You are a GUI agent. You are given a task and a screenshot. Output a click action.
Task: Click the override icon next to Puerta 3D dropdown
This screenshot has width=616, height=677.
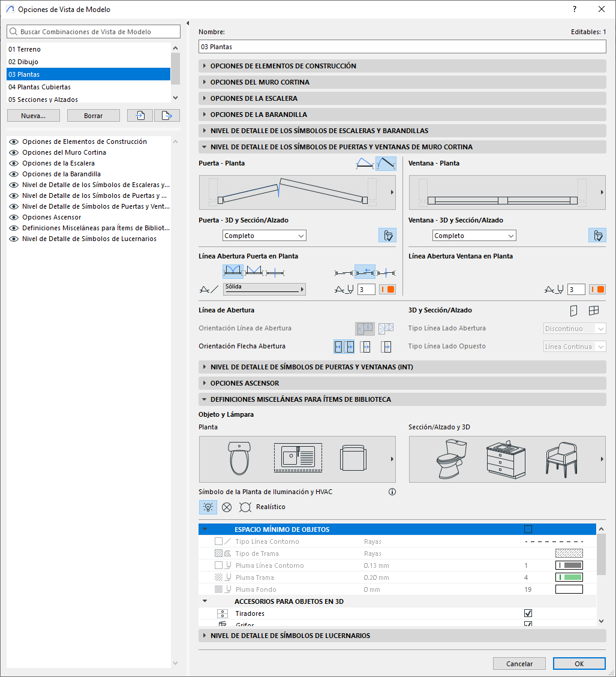tap(387, 236)
